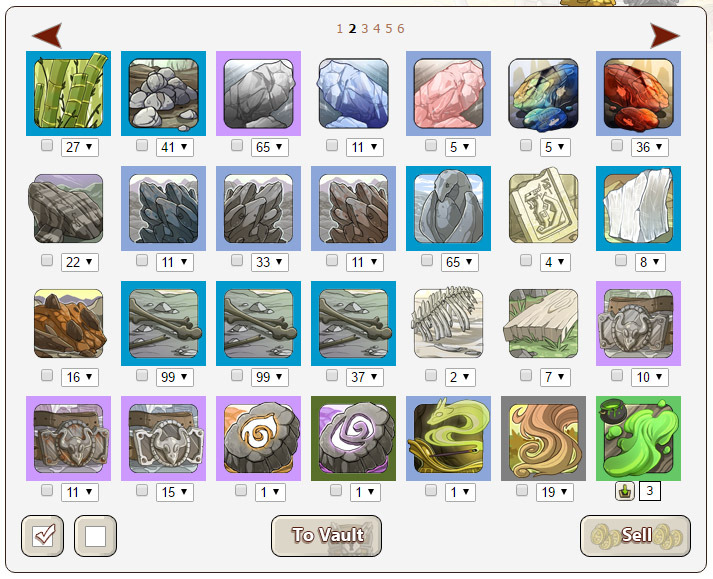Jump to inventory page 6
This screenshot has width=713, height=579.
401,29
